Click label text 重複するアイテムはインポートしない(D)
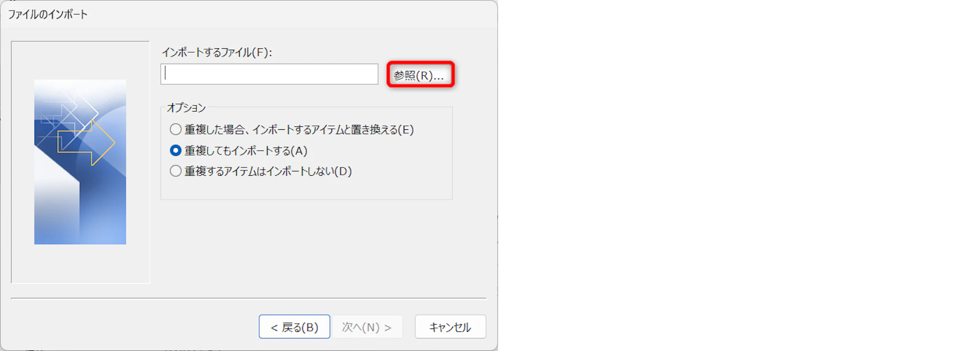Viewport: 980px width, 351px height. 268,171
